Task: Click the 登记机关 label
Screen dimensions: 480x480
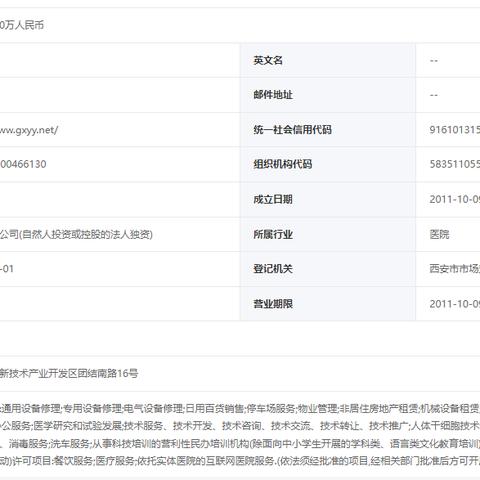Action: click(x=273, y=269)
